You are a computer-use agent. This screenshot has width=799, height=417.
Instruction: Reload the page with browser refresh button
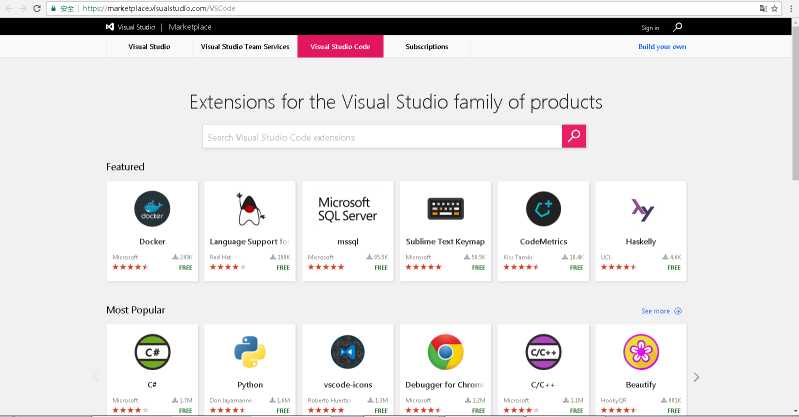(x=37, y=7)
